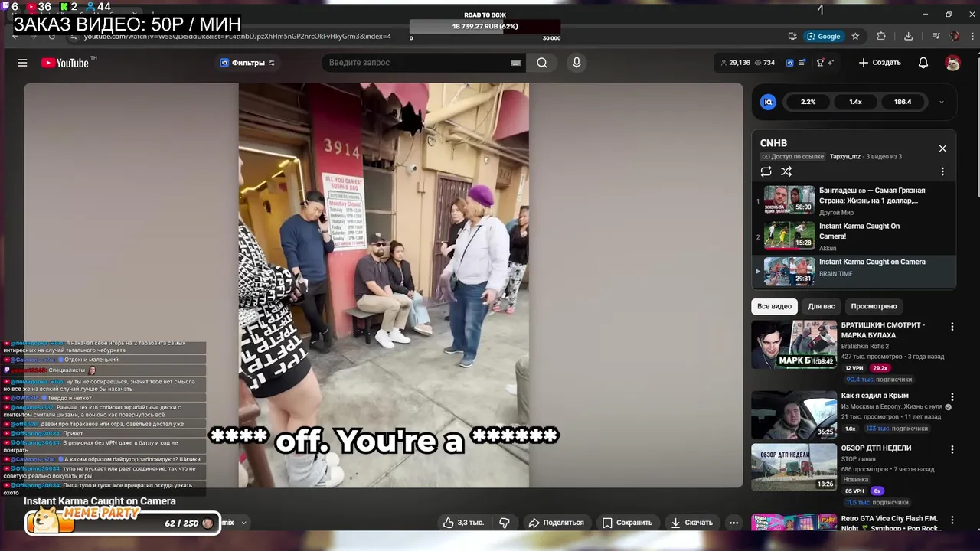The image size is (980, 551).
Task: Click the 29,136 subscriber counter
Action: pos(736,63)
